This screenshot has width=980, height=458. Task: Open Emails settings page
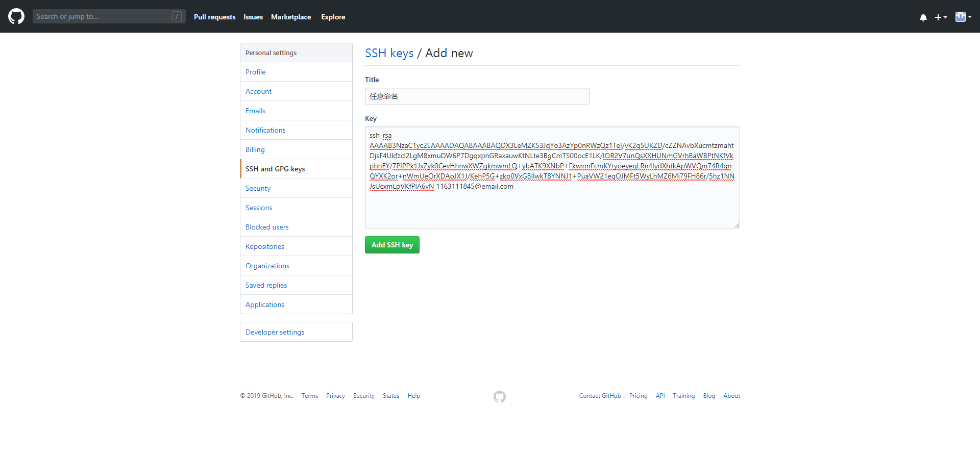click(296, 111)
